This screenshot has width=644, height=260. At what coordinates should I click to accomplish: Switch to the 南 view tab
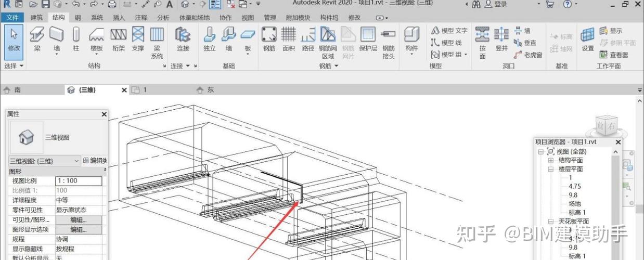[18, 90]
